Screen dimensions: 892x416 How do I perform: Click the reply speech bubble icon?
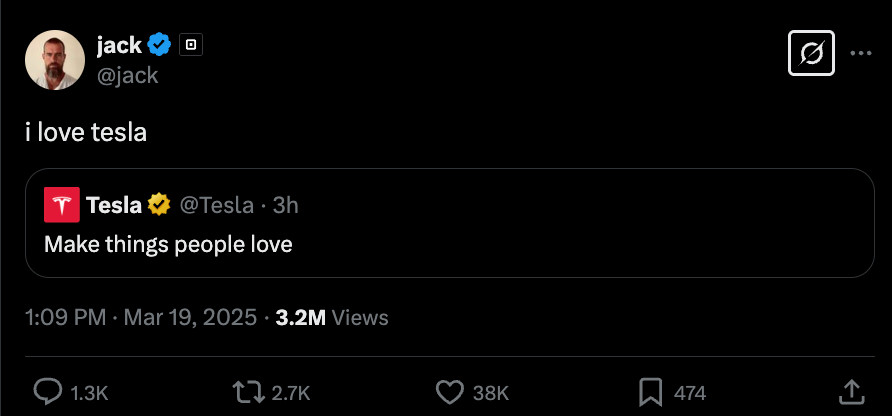click(47, 392)
